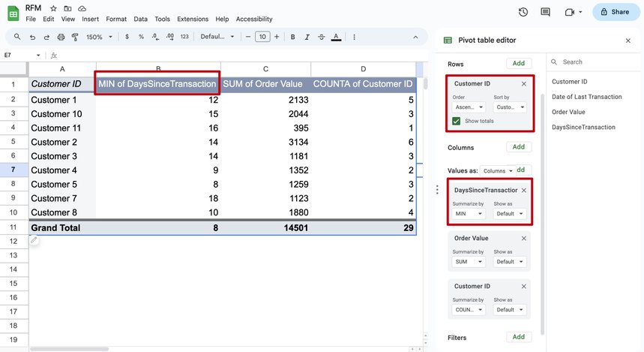Image resolution: width=644 pixels, height=352 pixels.
Task: Change the COUN.. summarize-by dropdown
Action: coord(469,310)
